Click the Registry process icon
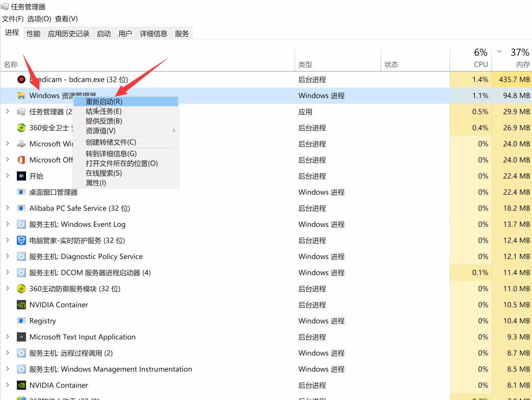This screenshot has width=532, height=400. point(21,321)
